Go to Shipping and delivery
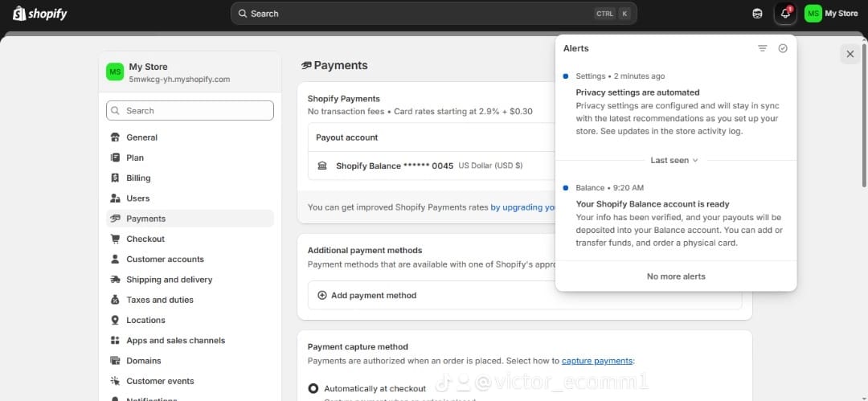868x401 pixels. pyautogui.click(x=190, y=279)
